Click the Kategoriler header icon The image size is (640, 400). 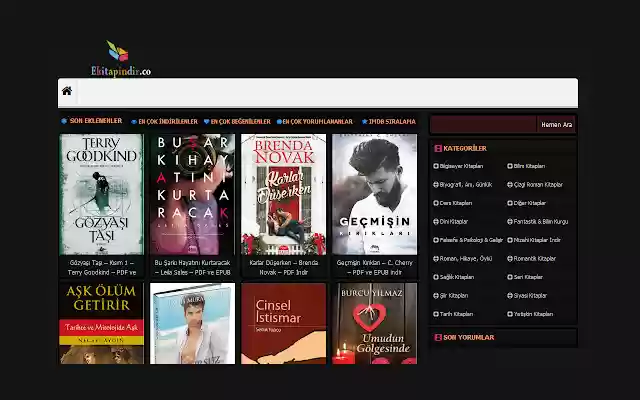[438, 149]
